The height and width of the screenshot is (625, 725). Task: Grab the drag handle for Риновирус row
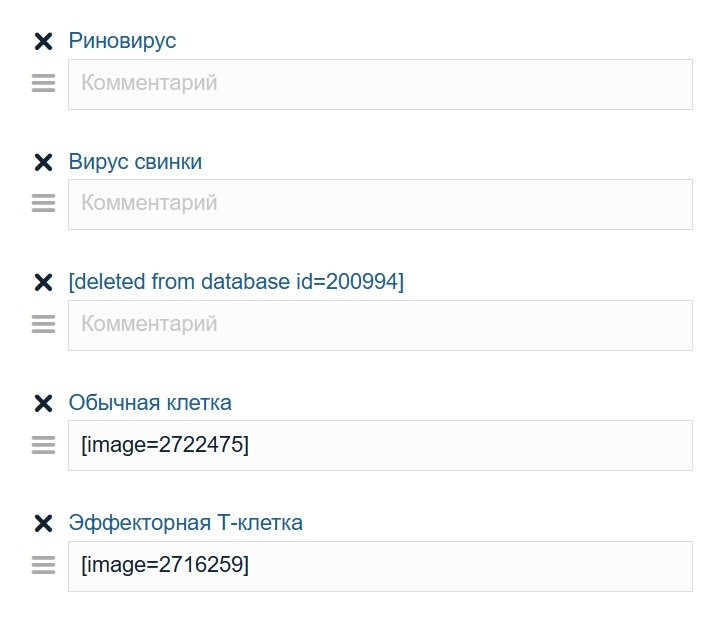tap(43, 84)
